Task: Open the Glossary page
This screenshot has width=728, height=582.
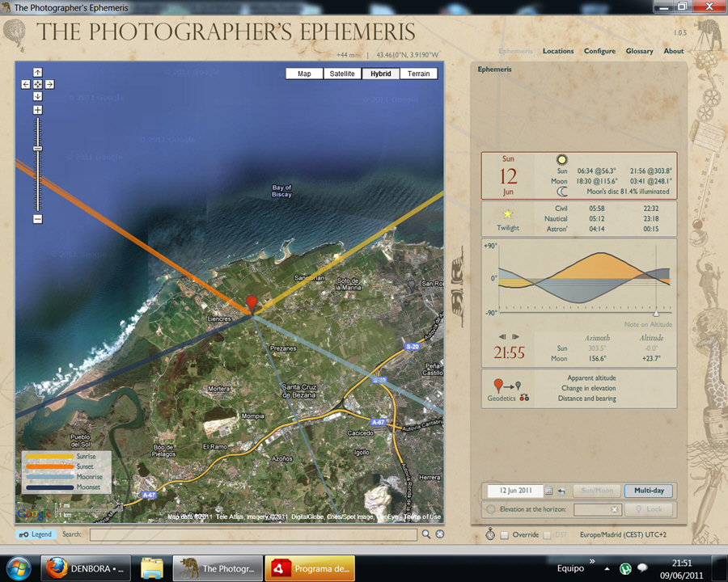Action: [x=639, y=51]
